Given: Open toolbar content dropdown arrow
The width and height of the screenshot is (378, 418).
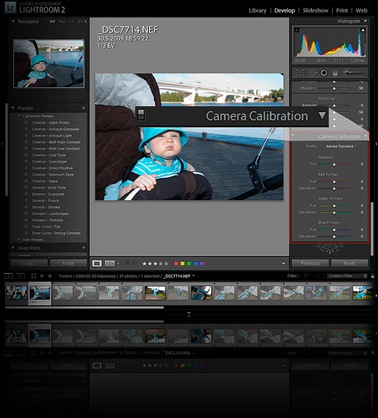Looking at the screenshot, I should click(283, 263).
